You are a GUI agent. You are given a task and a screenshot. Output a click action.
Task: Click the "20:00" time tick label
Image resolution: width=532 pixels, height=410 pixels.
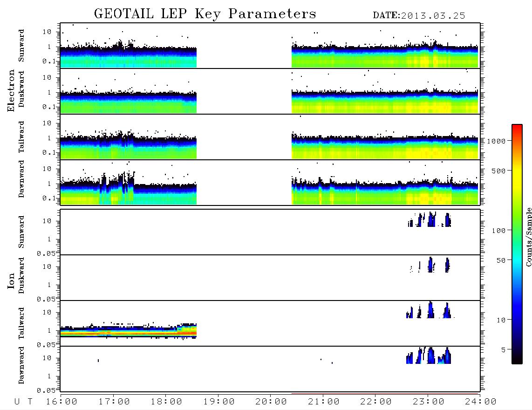pos(271,402)
